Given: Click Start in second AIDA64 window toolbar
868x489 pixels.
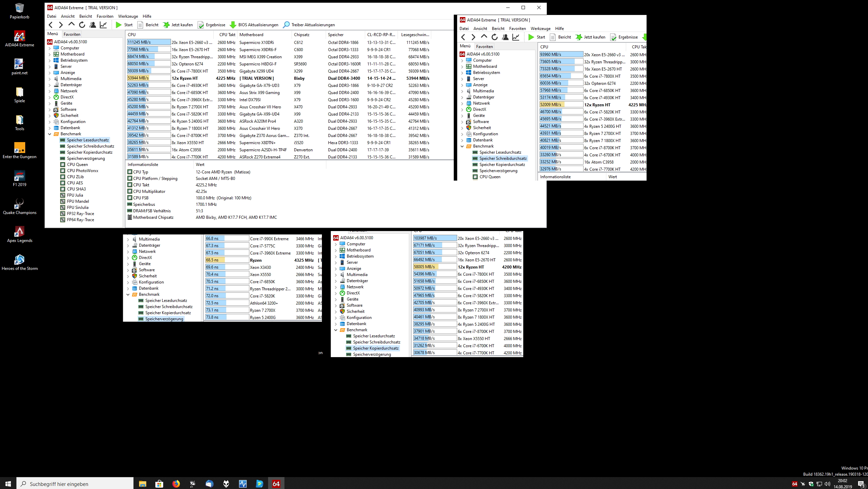Looking at the screenshot, I should [x=537, y=37].
